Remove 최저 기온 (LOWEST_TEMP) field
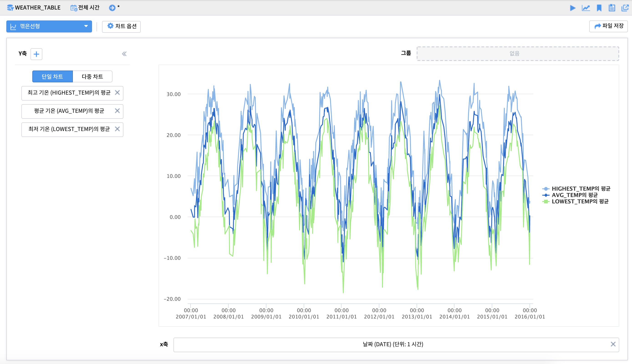The image size is (632, 364). coord(117,129)
